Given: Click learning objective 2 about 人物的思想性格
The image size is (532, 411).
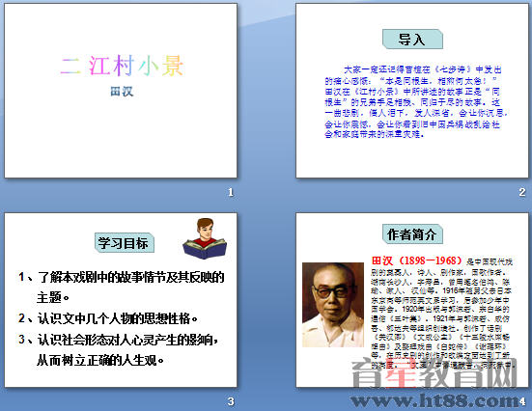Looking at the screenshot, I should (x=108, y=318).
